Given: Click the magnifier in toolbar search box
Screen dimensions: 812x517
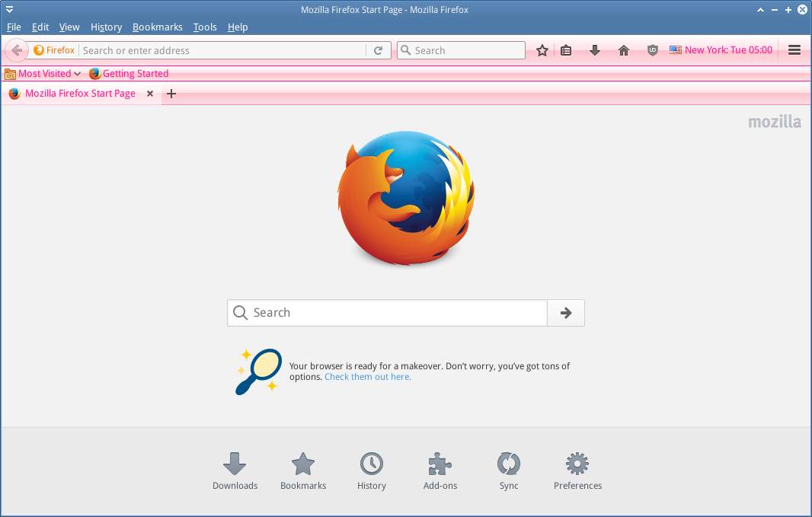Looking at the screenshot, I should (406, 50).
